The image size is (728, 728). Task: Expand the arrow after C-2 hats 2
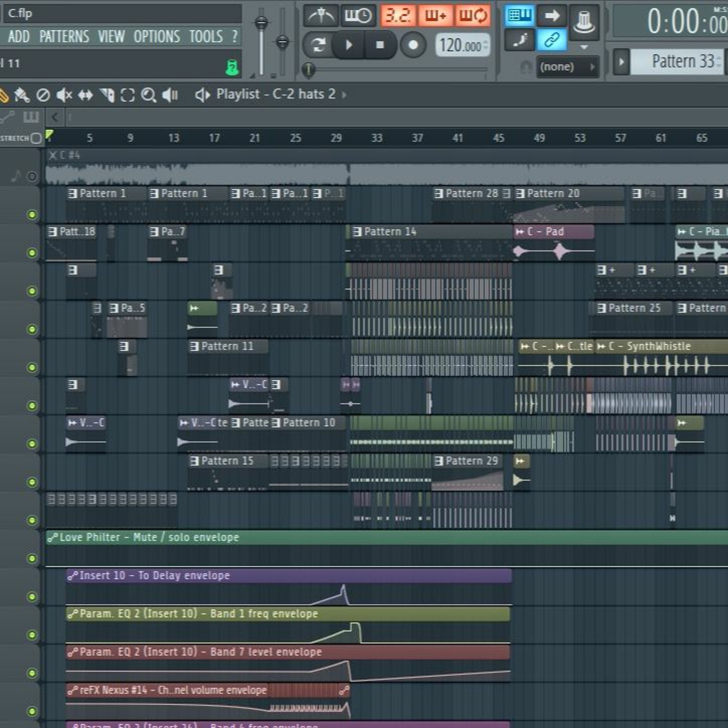tap(344, 95)
